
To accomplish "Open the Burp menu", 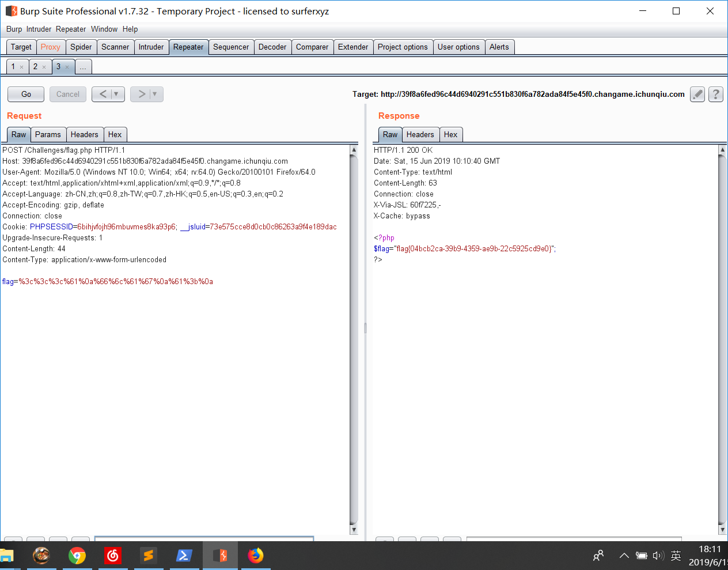I will [14, 29].
